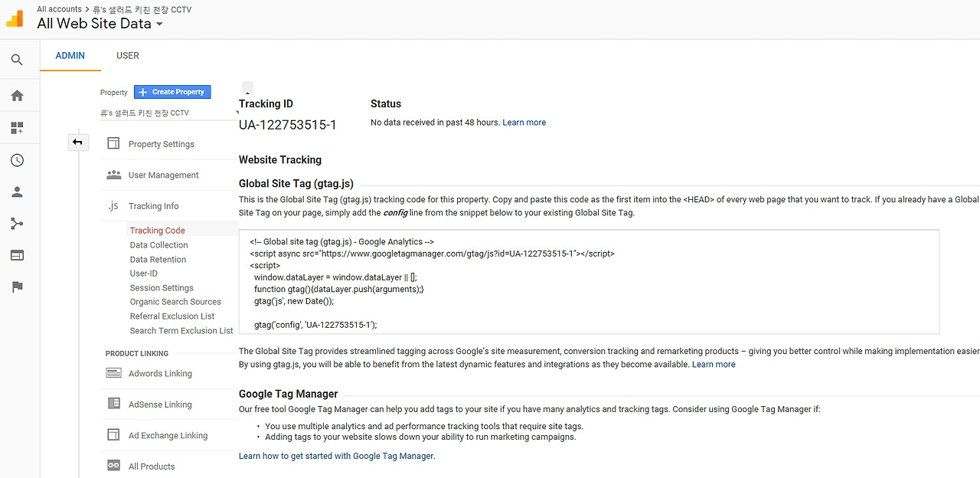Viewport: 980px width, 478px height.
Task: Open All Products
Action: coord(152,467)
